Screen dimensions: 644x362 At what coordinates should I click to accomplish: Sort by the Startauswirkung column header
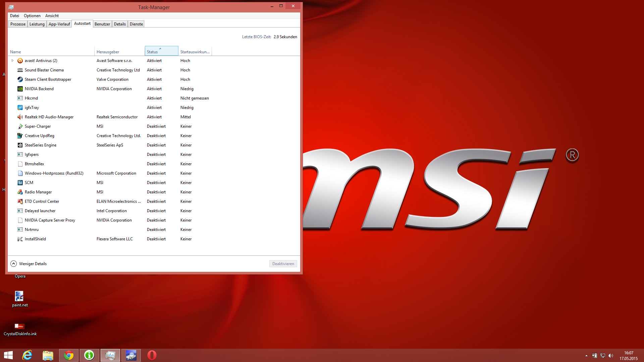coord(195,52)
